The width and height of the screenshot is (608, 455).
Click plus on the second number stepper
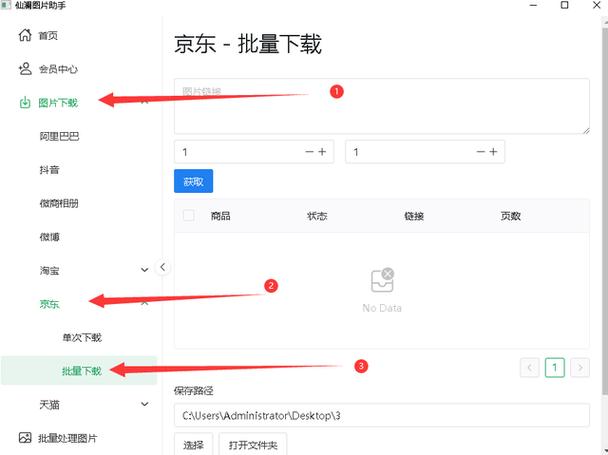point(493,152)
